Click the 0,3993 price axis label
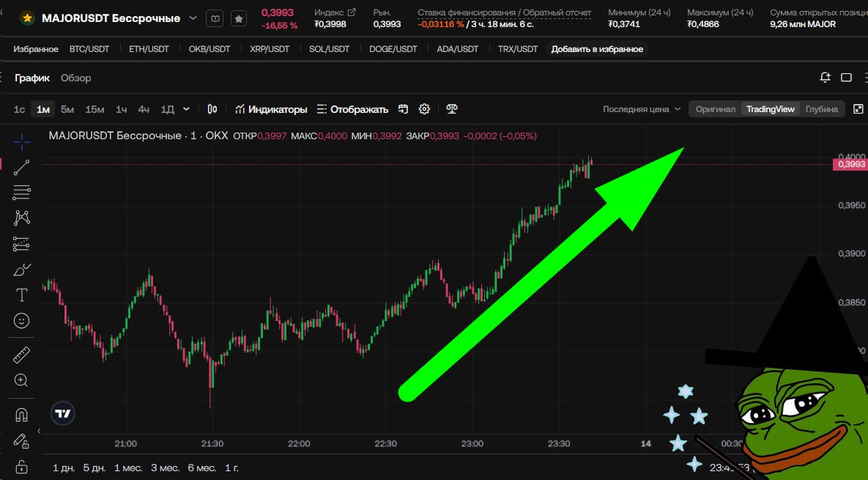The height and width of the screenshot is (480, 868). coord(850,164)
